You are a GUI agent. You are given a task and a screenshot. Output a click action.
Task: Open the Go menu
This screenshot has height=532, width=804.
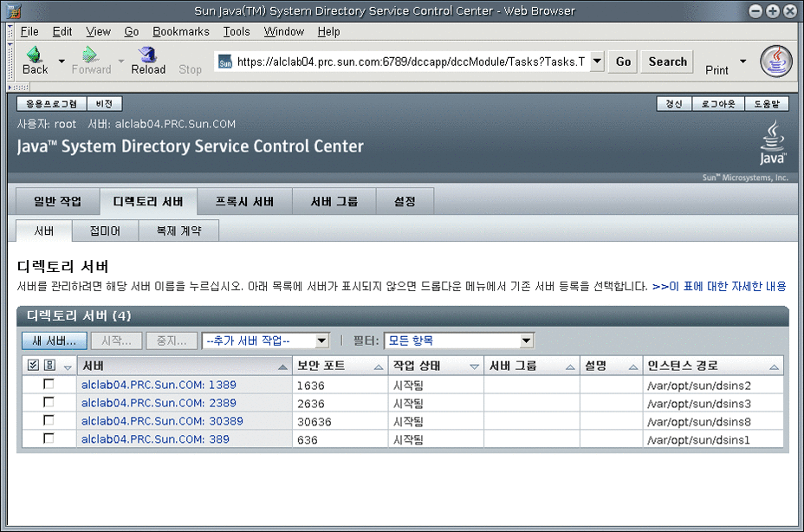tap(132, 32)
